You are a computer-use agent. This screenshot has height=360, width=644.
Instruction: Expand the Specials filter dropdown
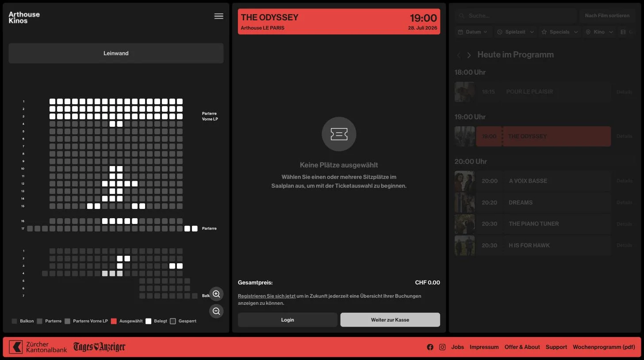click(560, 32)
